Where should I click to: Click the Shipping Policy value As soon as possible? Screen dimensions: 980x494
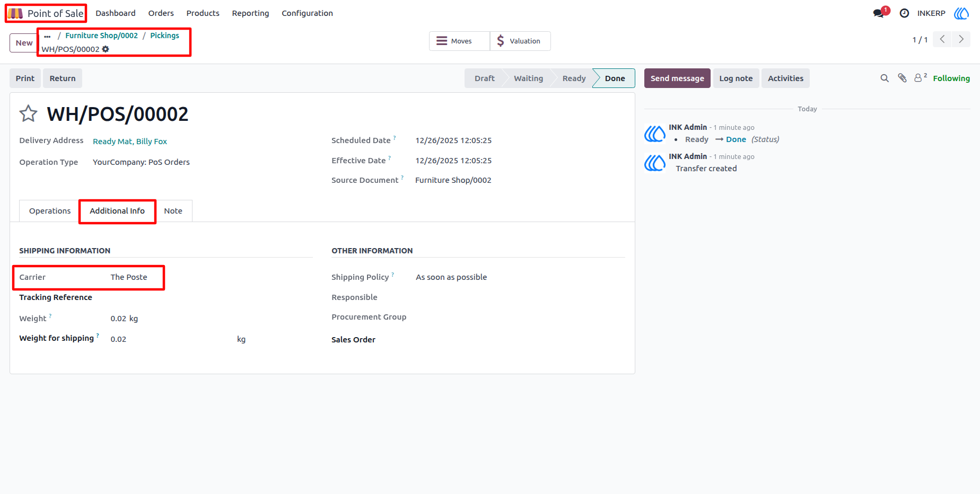(451, 277)
